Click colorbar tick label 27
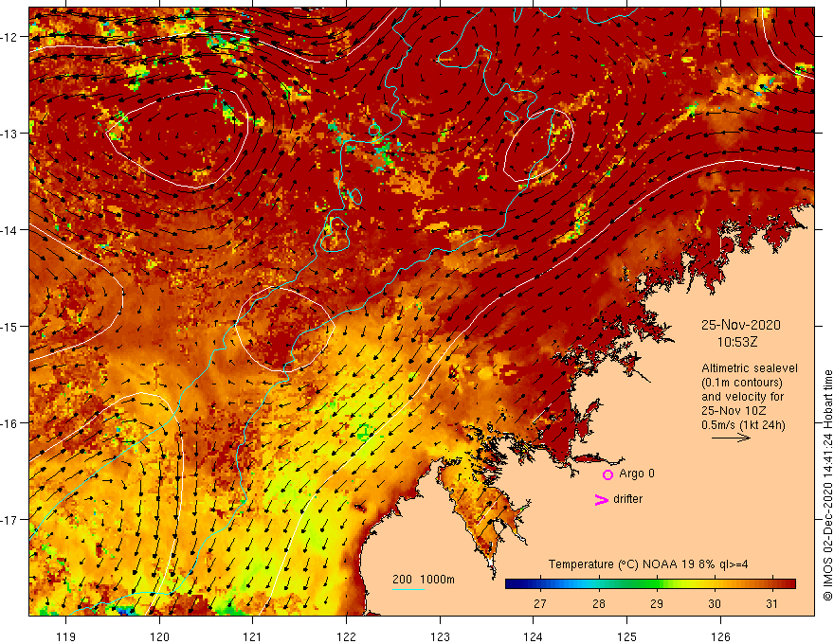This screenshot has height=644, width=834. [540, 603]
